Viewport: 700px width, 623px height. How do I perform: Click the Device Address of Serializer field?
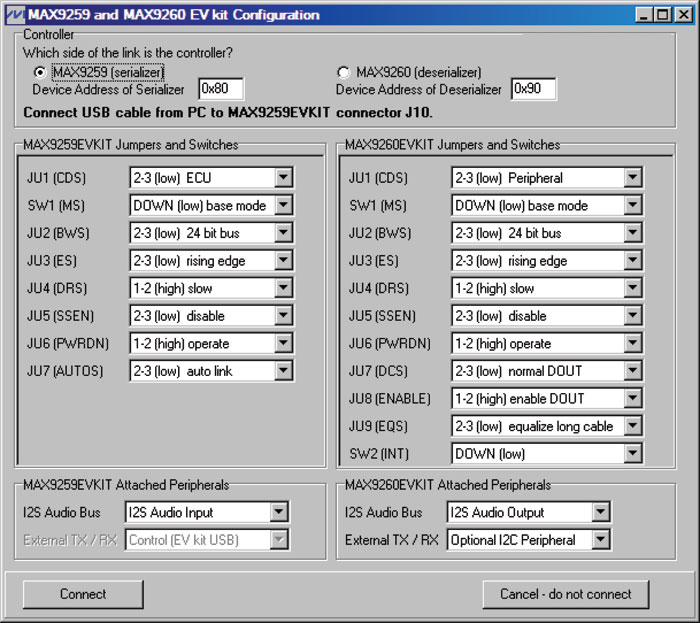coord(221,89)
